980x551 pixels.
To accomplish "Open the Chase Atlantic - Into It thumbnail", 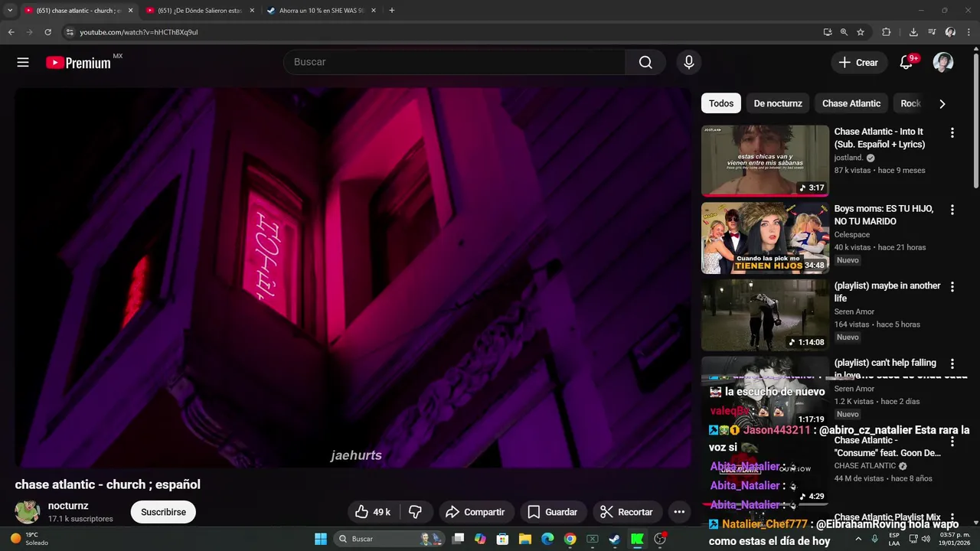I will pos(765,161).
